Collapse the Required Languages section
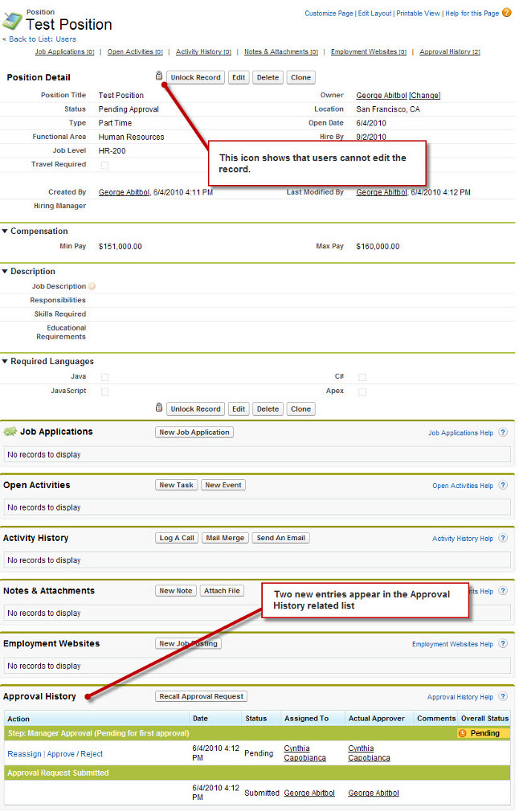This screenshot has height=812, width=519. pos(5,361)
